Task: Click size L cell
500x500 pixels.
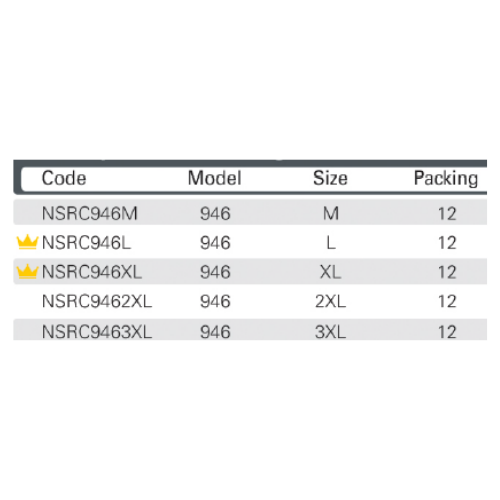Action: [x=331, y=243]
